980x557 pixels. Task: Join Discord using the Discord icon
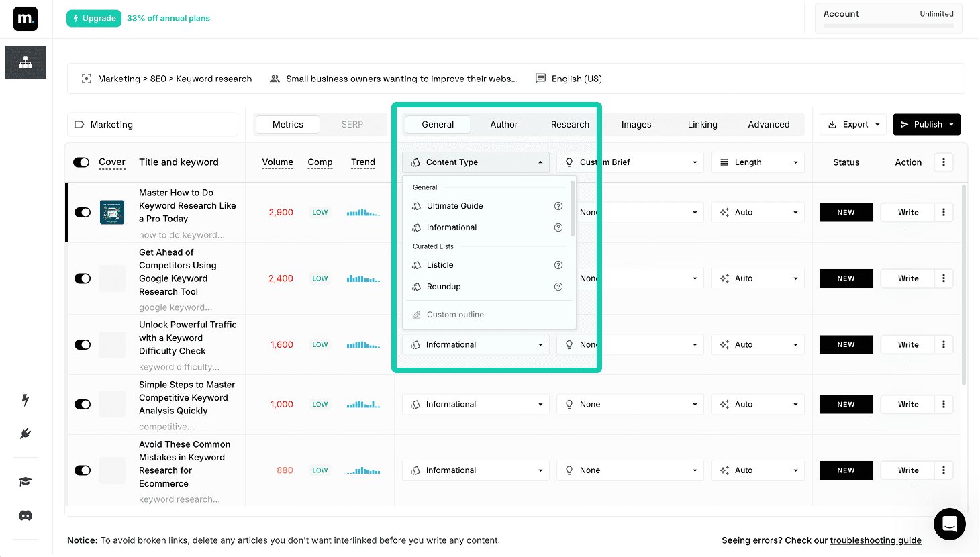tap(25, 515)
